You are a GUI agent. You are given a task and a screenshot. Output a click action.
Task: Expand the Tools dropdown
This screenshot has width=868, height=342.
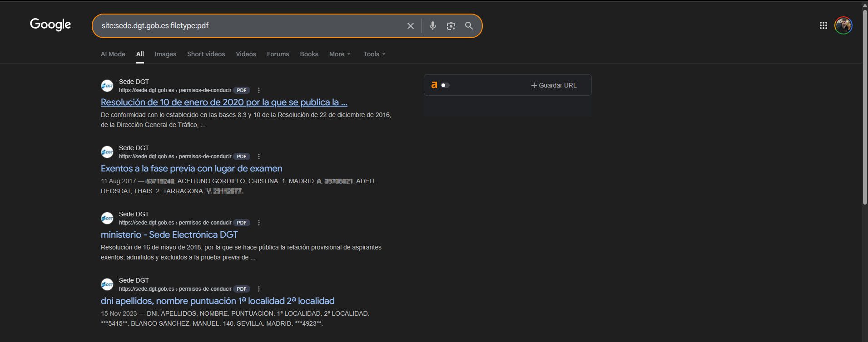374,54
